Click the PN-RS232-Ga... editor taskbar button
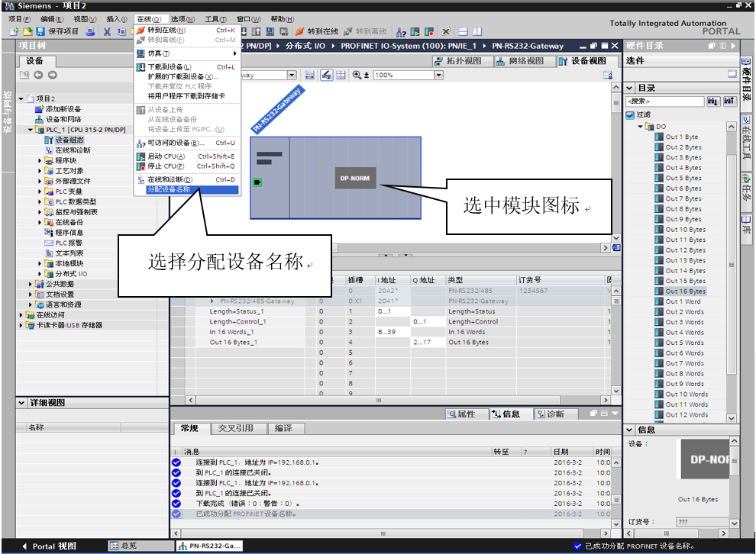Viewport: 756px width, 554px height. (208, 546)
